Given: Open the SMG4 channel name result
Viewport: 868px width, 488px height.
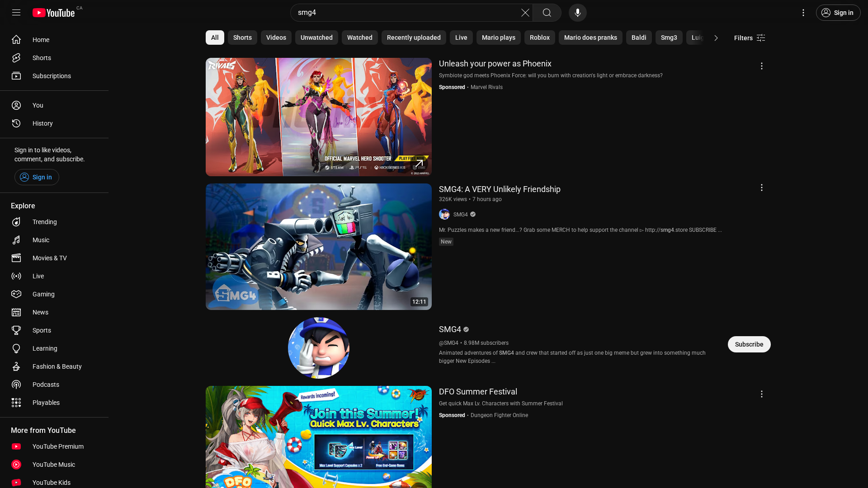Looking at the screenshot, I should click(450, 329).
